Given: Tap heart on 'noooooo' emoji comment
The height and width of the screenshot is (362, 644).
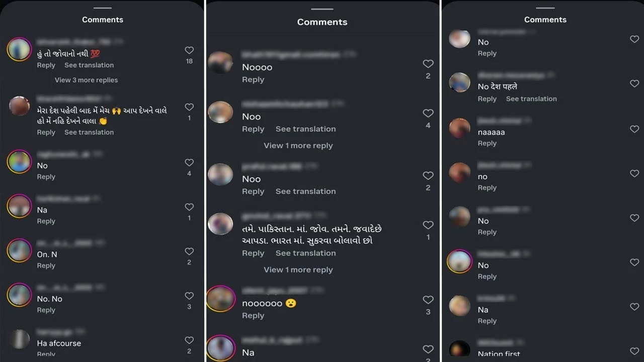Looking at the screenshot, I should coord(428,300).
